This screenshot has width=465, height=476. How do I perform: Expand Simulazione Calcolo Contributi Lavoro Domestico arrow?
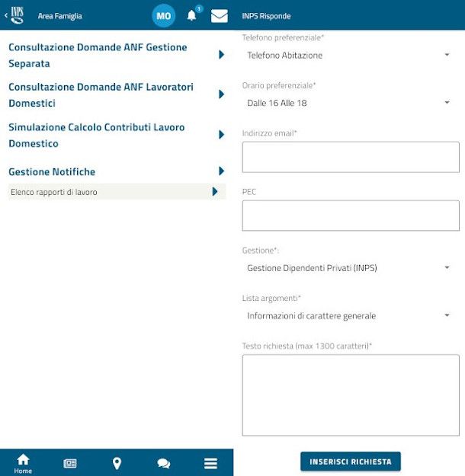[x=222, y=135]
